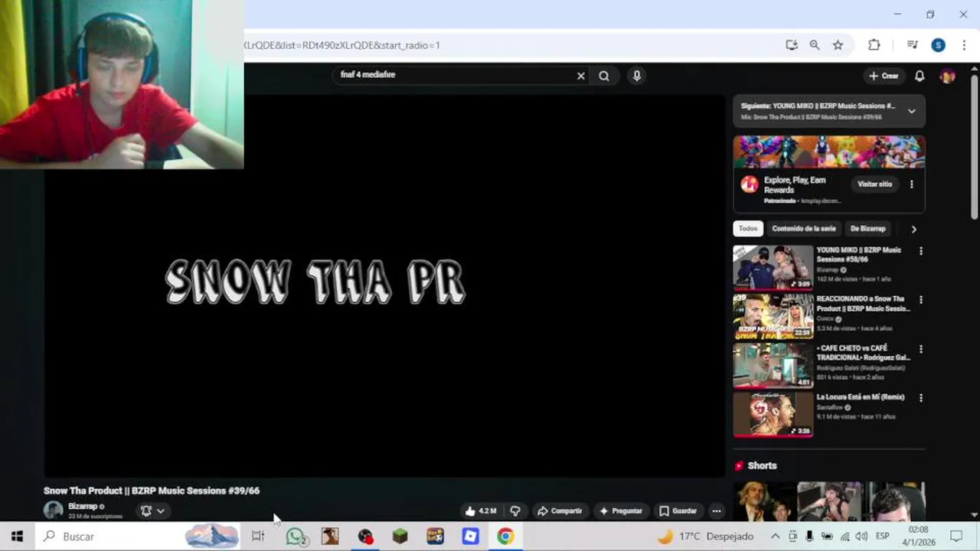
Task: Open more actions ellipsis below the video
Action: tap(716, 510)
